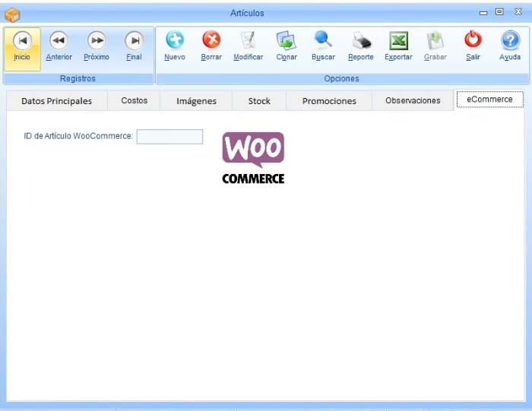Search articles with Buscar magnifier
The width and height of the screenshot is (532, 411).
(x=323, y=46)
